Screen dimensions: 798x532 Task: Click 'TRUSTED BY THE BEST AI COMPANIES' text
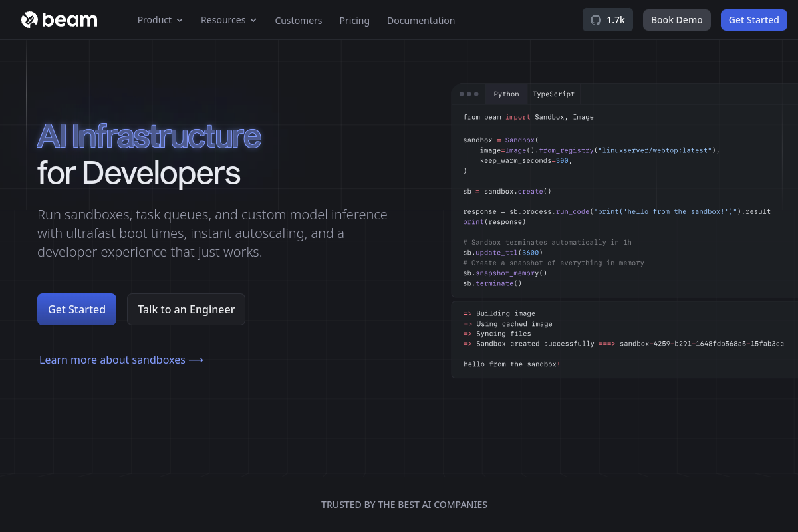[x=404, y=505]
